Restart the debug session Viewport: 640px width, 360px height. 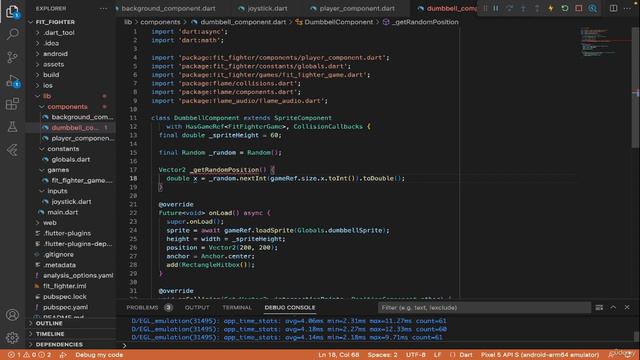tap(565, 8)
